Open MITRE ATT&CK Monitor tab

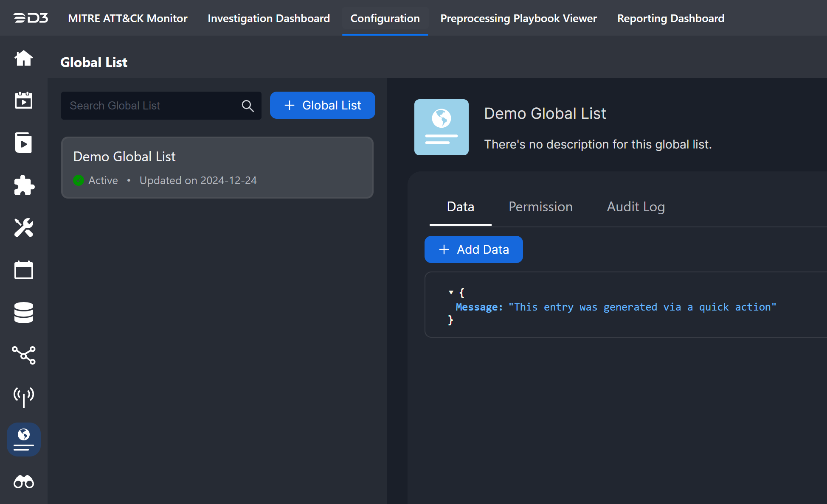(128, 18)
